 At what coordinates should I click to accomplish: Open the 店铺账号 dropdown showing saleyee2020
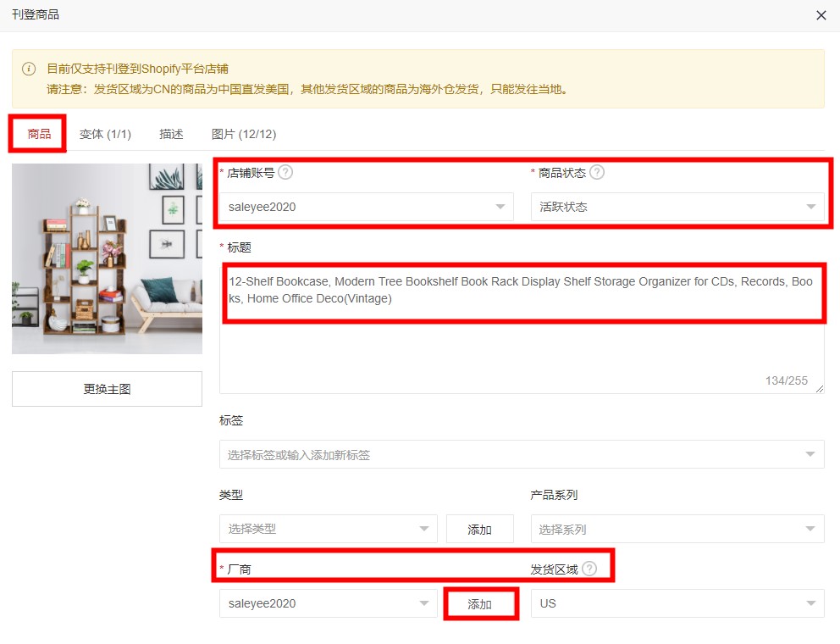coord(367,207)
